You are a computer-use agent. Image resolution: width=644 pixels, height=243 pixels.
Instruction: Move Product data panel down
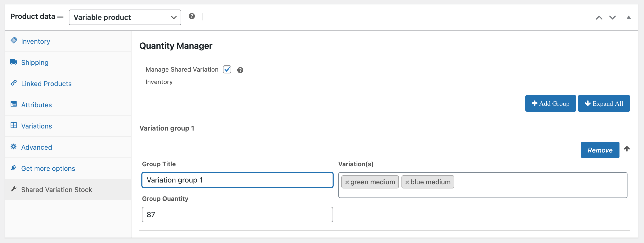point(613,17)
